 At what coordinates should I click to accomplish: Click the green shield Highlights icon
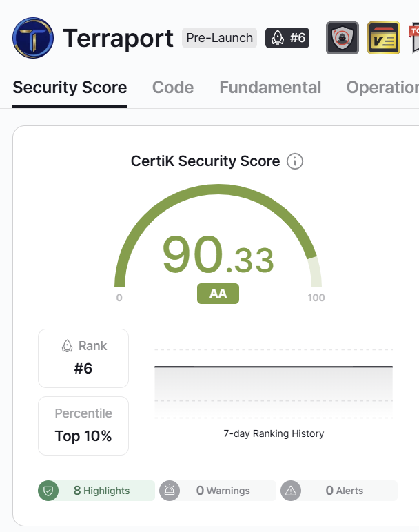(48, 491)
